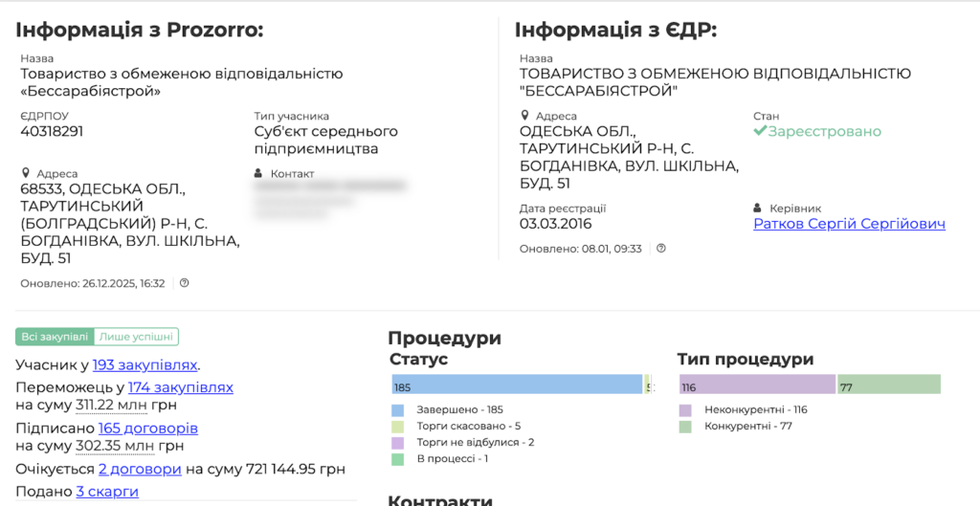This screenshot has height=506, width=980.
Task: Click green checkmark beside Зареєстровано
Action: (760, 131)
